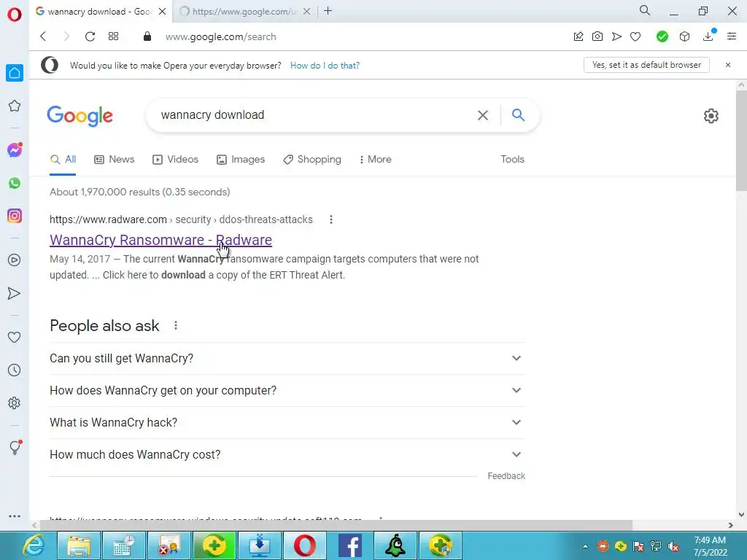Reload the current page
Image resolution: width=747 pixels, height=560 pixels.
(90, 36)
